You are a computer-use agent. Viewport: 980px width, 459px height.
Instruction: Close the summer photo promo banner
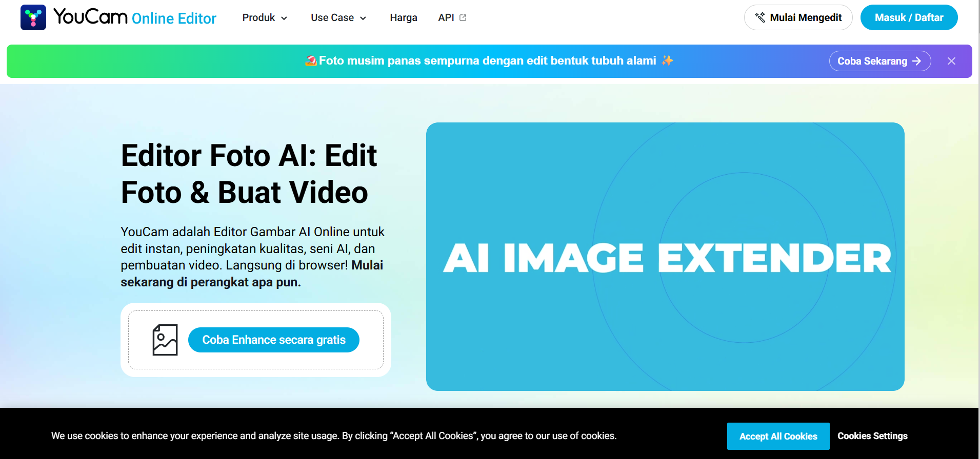951,61
